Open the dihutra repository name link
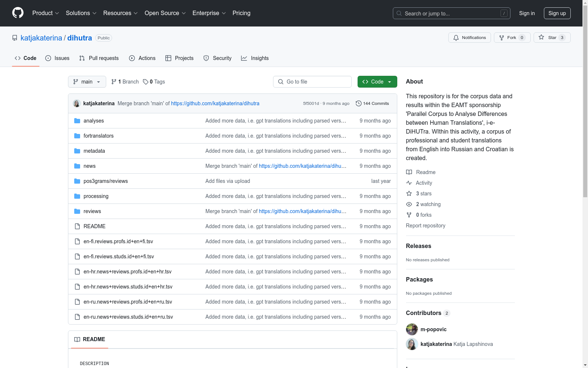 coord(80,38)
